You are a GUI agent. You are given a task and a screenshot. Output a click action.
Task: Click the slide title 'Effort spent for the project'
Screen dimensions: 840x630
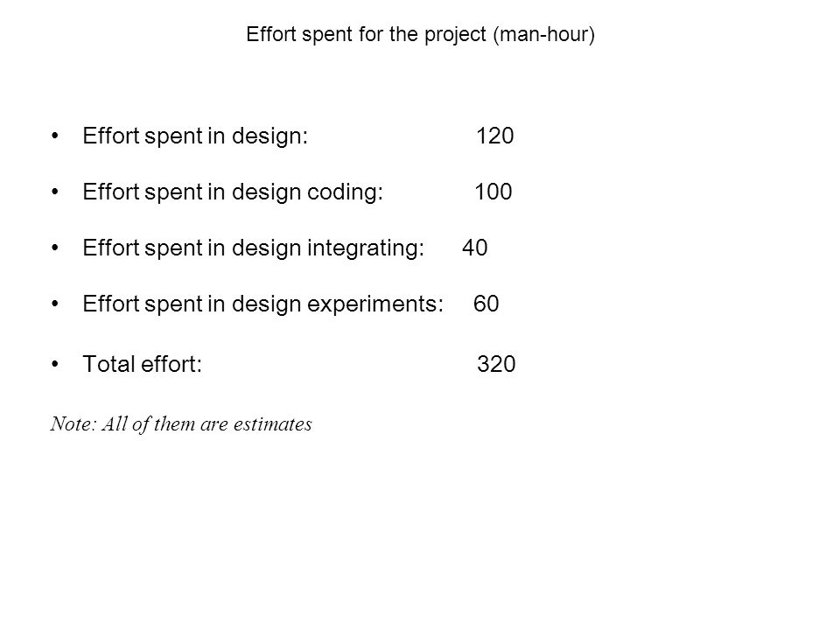coord(367,34)
